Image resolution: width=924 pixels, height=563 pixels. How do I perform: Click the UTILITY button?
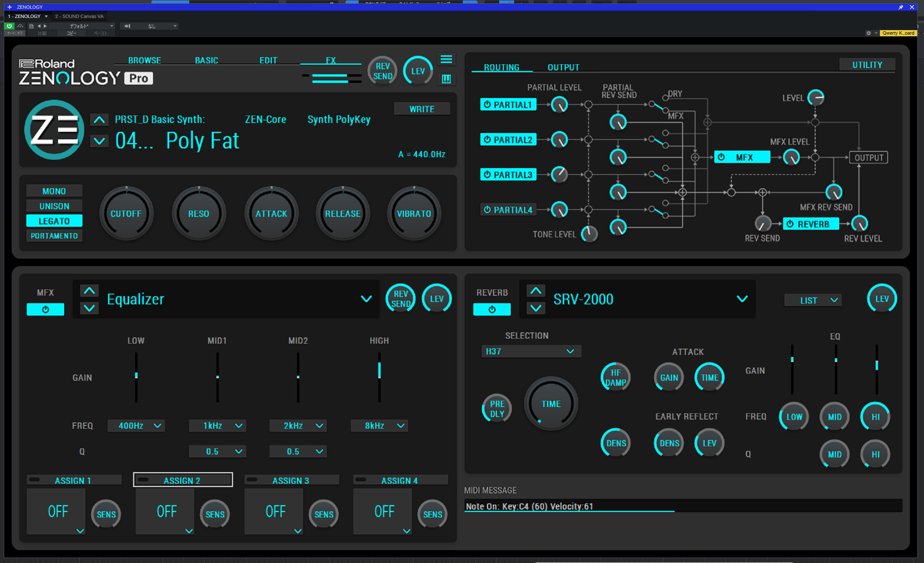[x=867, y=65]
